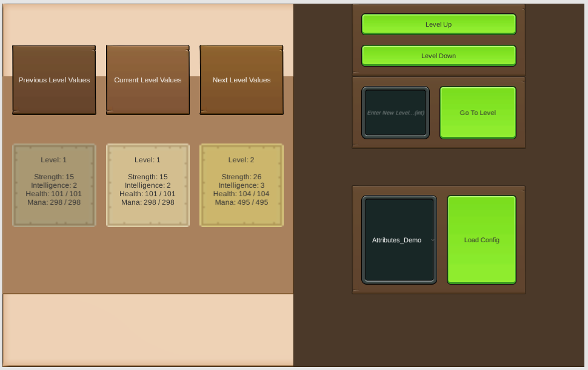Click the small arrow beside Attributes_Demo
This screenshot has height=370, width=588.
[432, 240]
